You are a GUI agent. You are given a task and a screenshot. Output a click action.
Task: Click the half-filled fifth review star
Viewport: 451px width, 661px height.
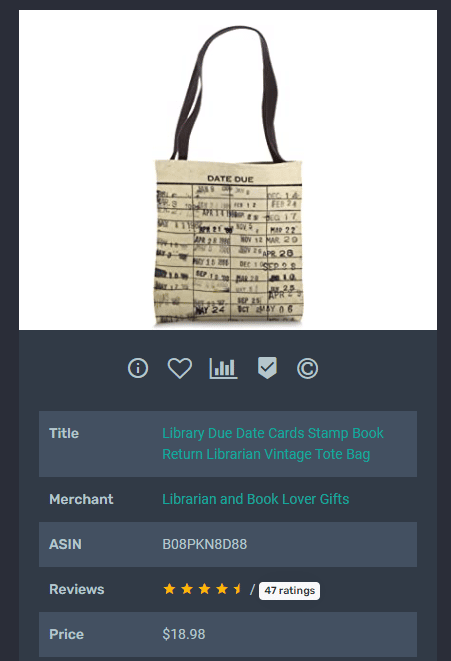point(238,588)
